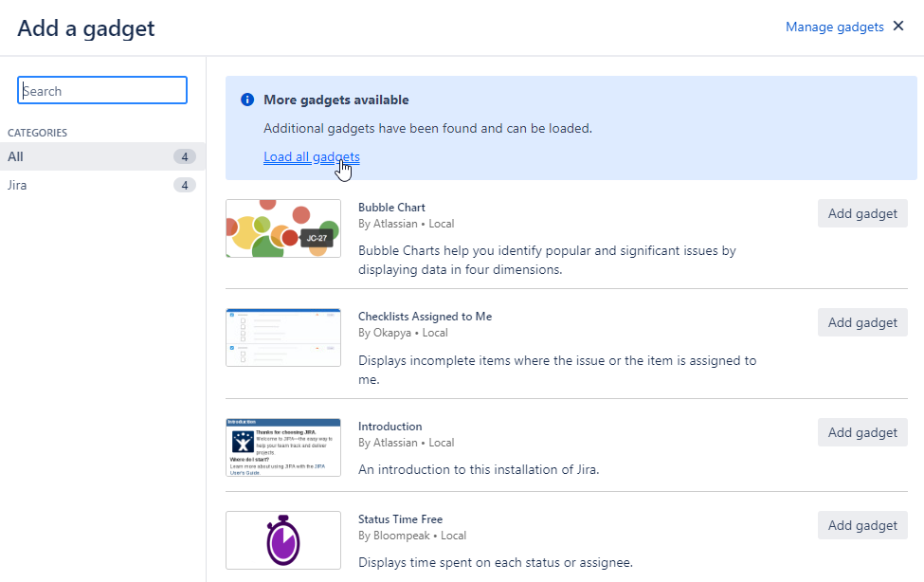924x582 pixels.
Task: Click the Introduction gadget thumbnail
Action: [283, 447]
